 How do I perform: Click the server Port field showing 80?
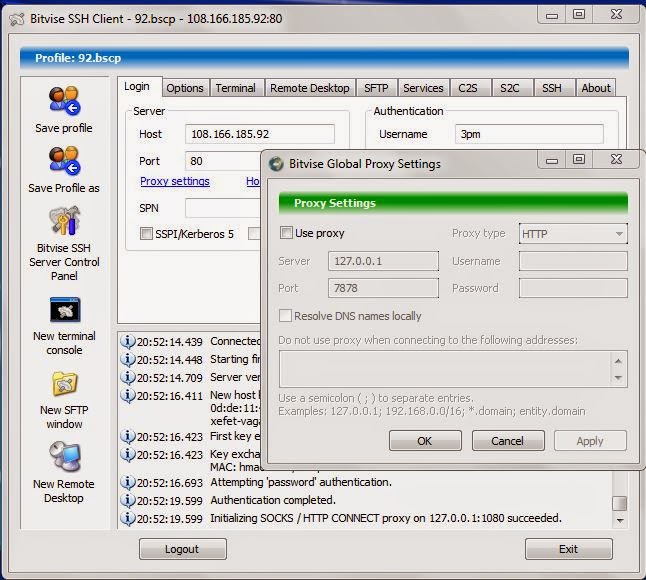pyautogui.click(x=223, y=161)
